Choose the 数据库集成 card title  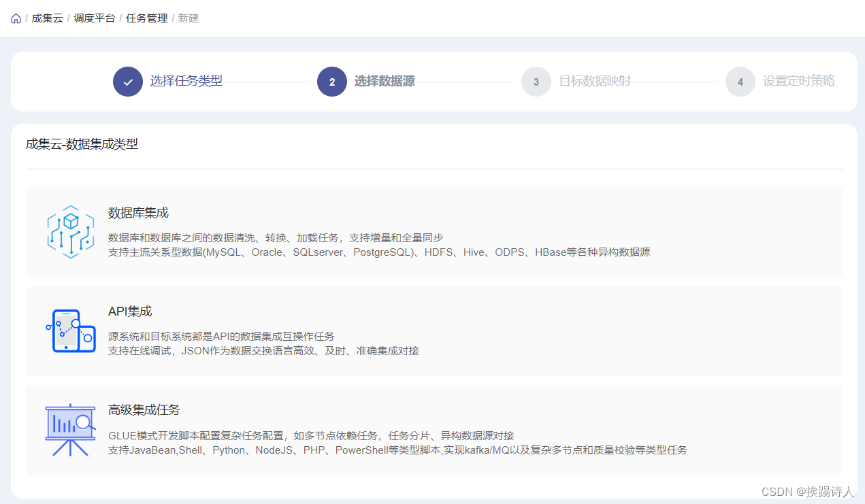tap(138, 213)
